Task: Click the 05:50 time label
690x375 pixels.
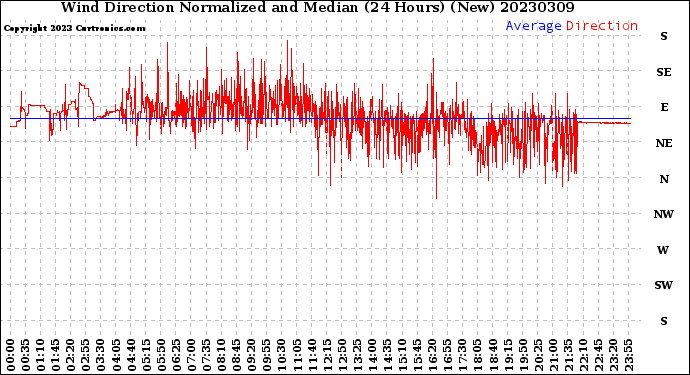Action: pos(161,356)
